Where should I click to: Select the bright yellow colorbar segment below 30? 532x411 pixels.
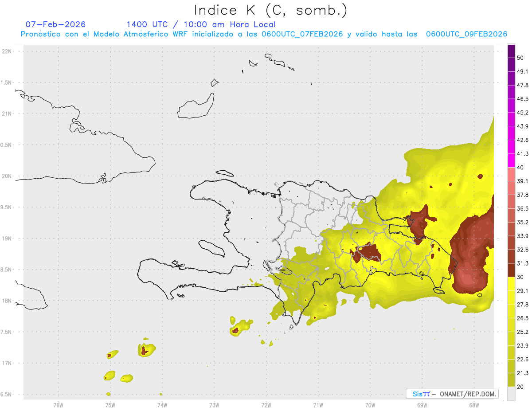(511, 284)
